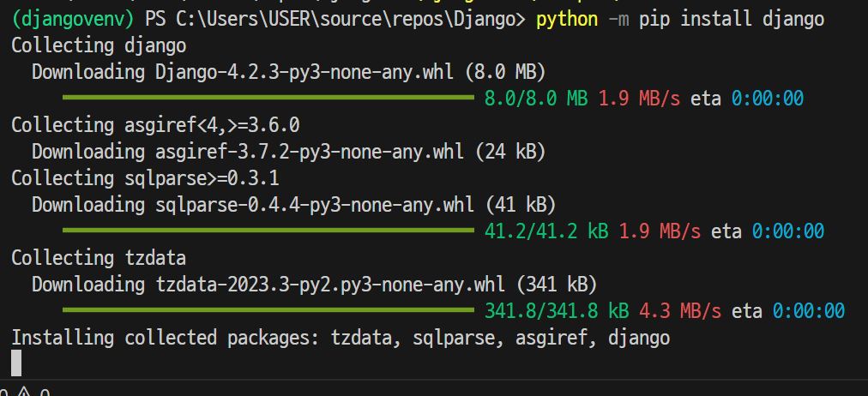Click 'Downloading tzdata-2023.3-py2.py3-none-any.whl (341 kB)' line
Screen dimensions: 868x396
click(x=315, y=285)
